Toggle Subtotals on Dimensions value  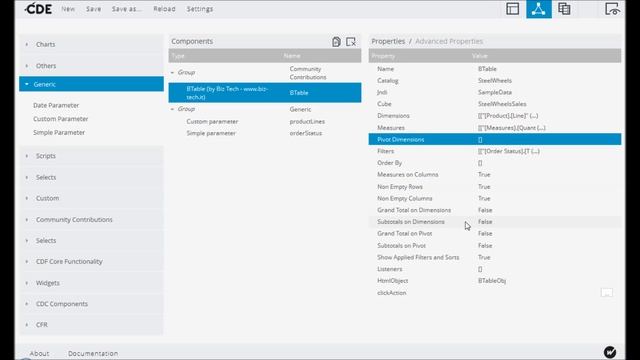pyautogui.click(x=485, y=222)
